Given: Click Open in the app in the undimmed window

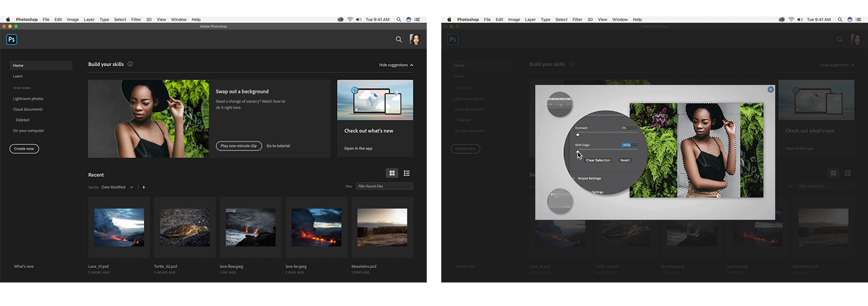Looking at the screenshot, I should [358, 148].
